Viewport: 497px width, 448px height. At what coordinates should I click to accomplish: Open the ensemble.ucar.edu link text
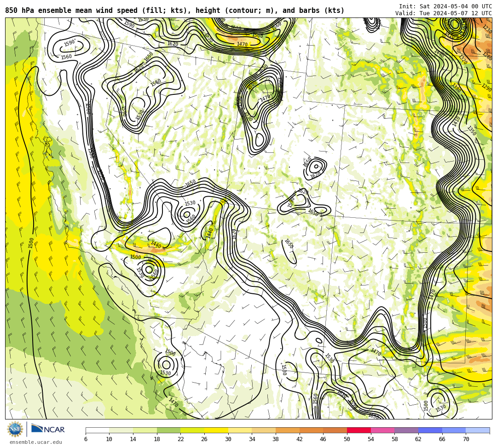36,442
